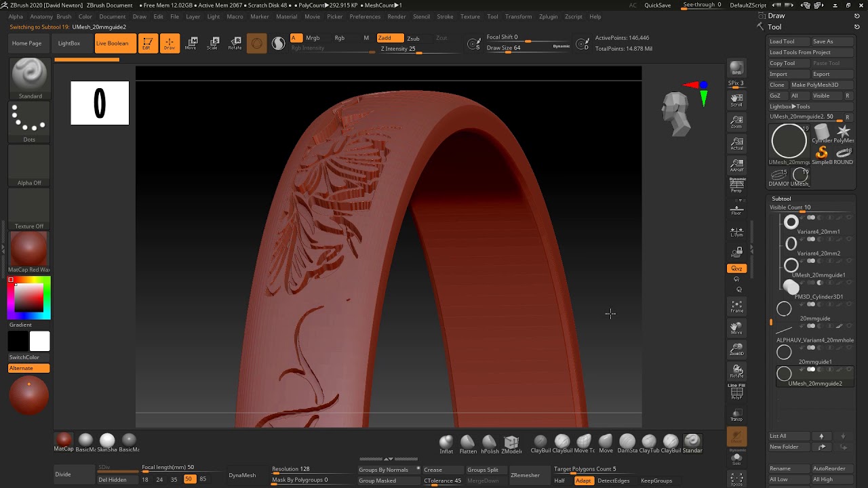Open the Stroke menu

(x=445, y=16)
